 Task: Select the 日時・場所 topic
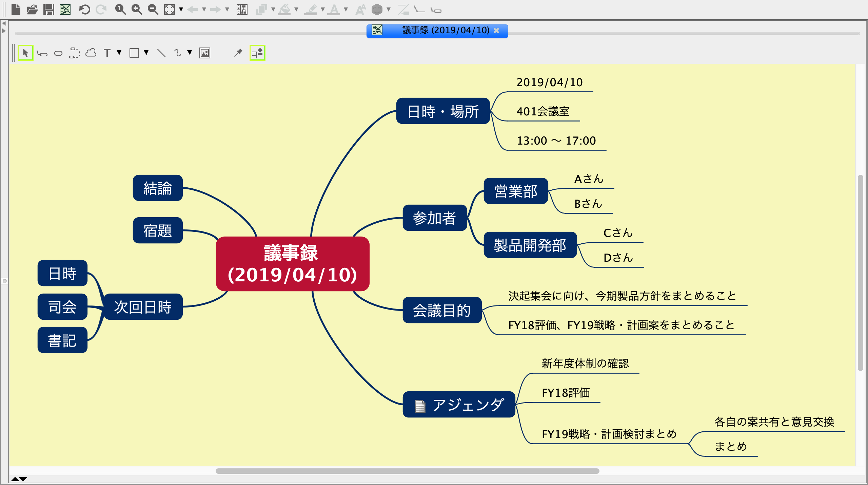tap(443, 111)
